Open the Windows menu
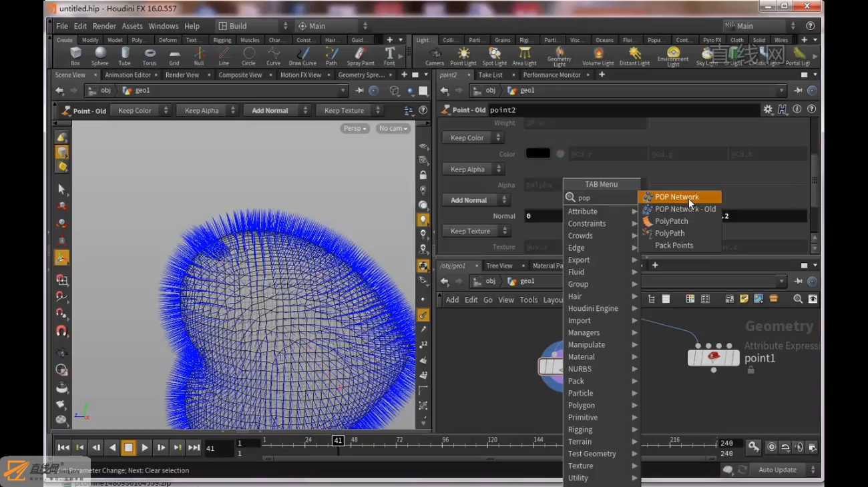Screen dimensions: 868x487 pos(164,26)
